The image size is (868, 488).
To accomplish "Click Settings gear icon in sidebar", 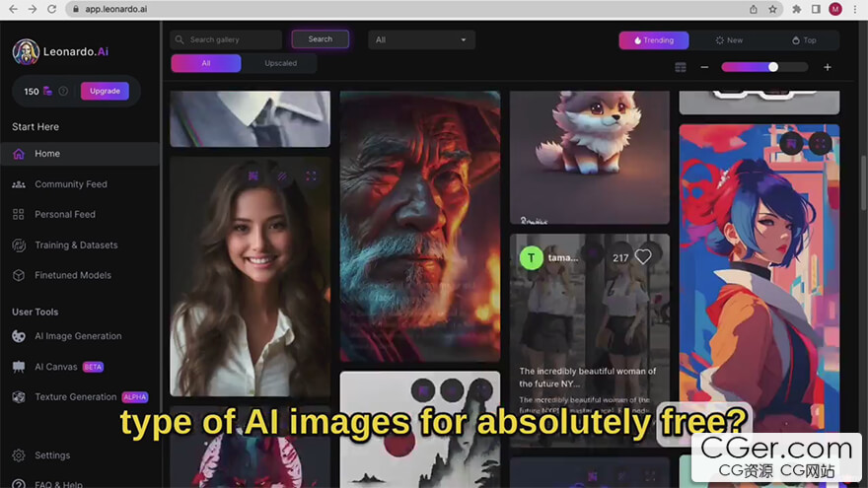I will pos(19,455).
